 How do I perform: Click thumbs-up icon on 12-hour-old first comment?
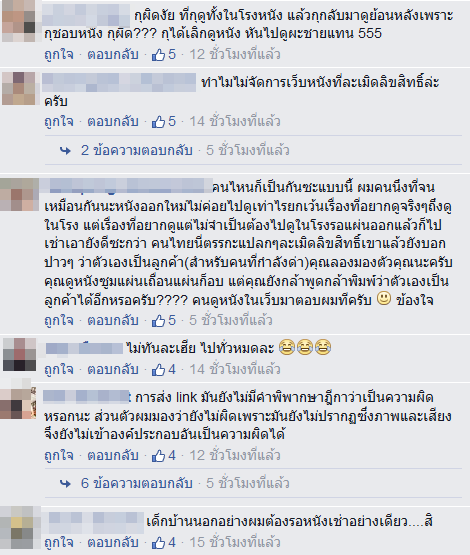(x=158, y=55)
